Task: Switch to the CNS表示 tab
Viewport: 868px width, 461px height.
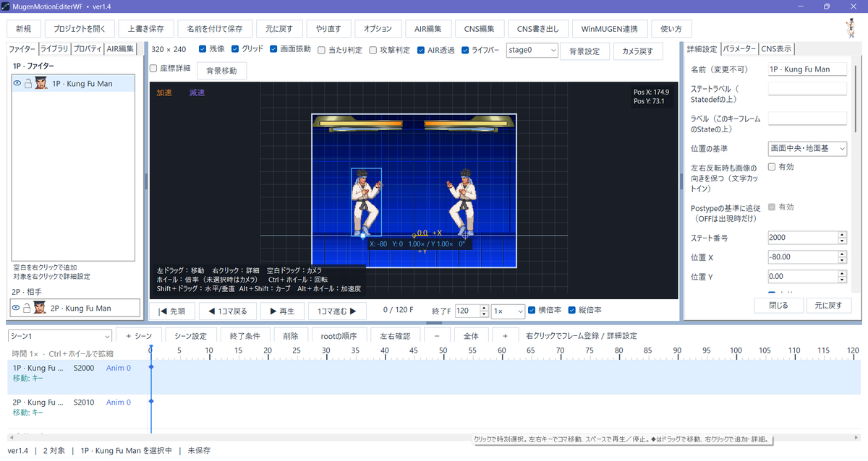Action: 777,49
